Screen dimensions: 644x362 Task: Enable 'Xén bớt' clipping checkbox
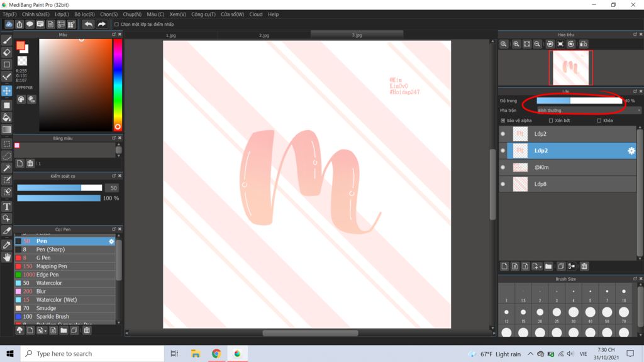point(551,121)
